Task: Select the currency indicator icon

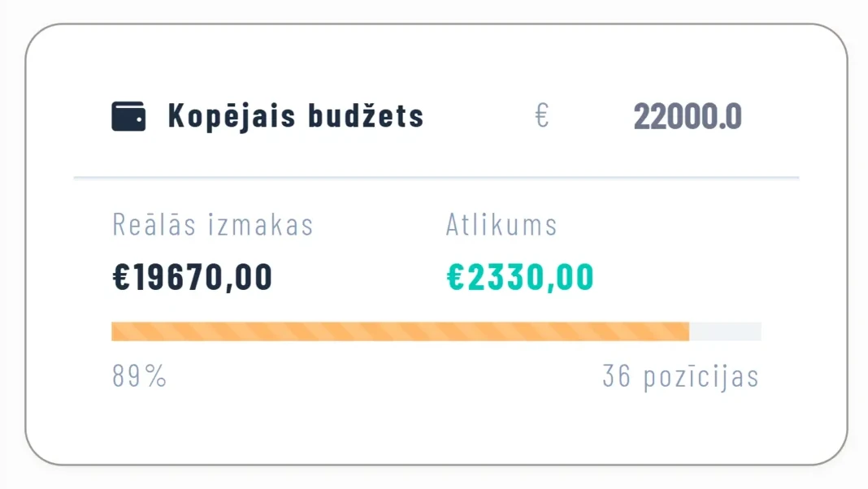Action: [541, 115]
